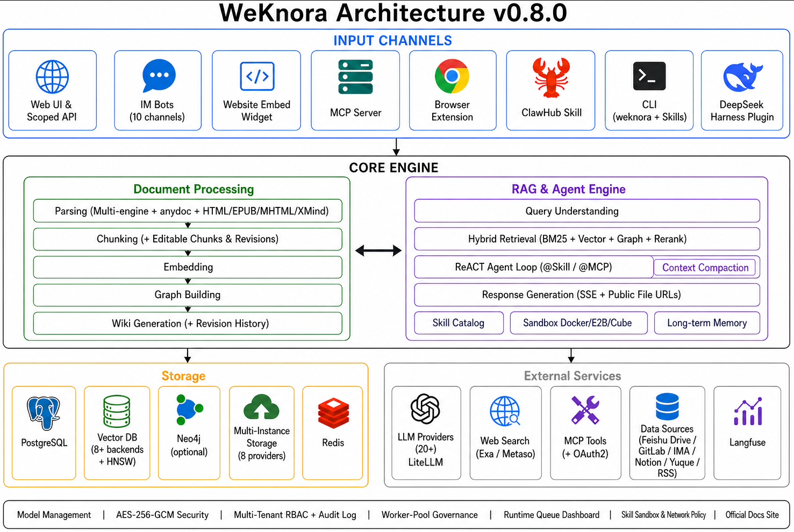The image size is (794, 532).
Task: Click the Website Embed Widget code icon
Action: click(x=257, y=76)
